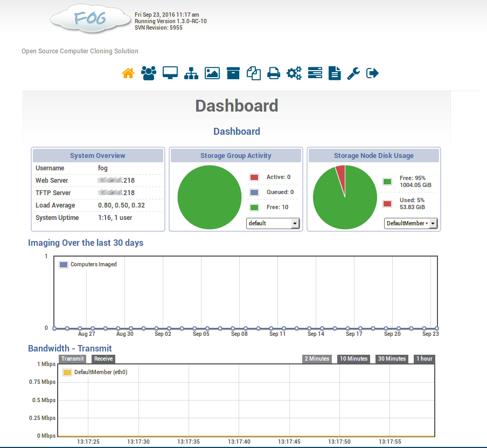
Task: Switch bandwidth graph to Receive
Action: tap(103, 359)
